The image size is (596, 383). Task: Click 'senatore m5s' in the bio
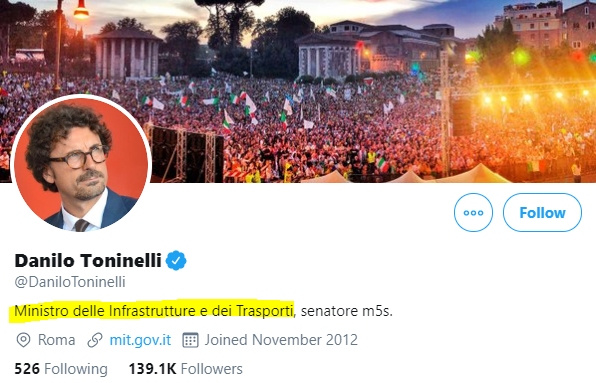pyautogui.click(x=344, y=311)
